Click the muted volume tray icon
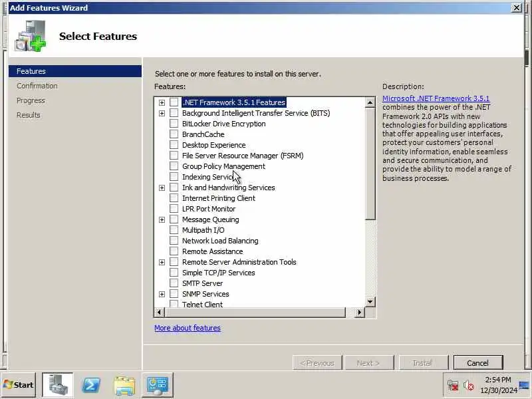532x399 pixels. [469, 386]
